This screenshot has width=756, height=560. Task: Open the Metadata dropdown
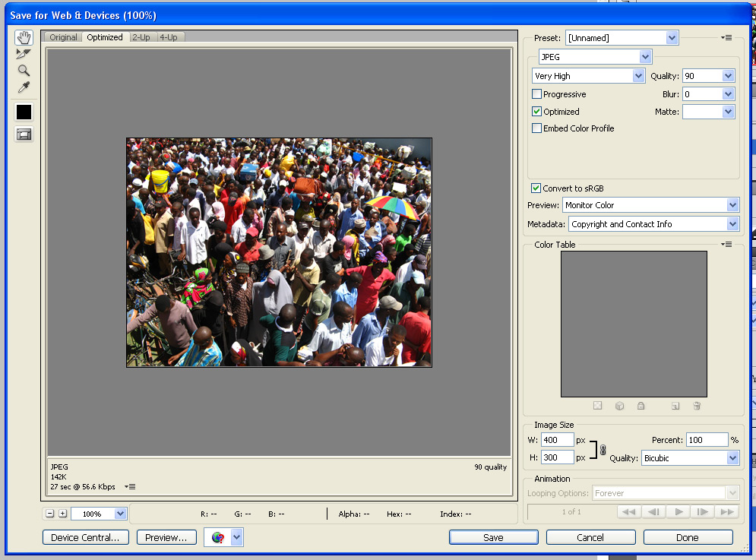coord(653,224)
